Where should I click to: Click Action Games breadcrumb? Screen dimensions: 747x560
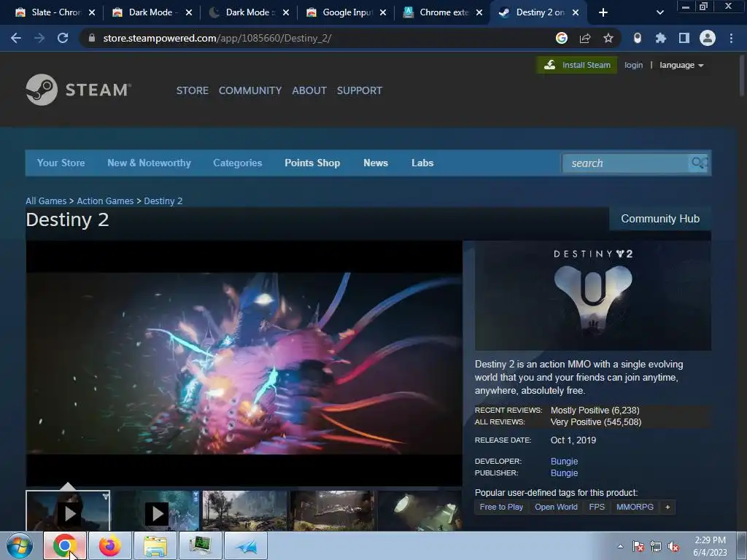[105, 201]
